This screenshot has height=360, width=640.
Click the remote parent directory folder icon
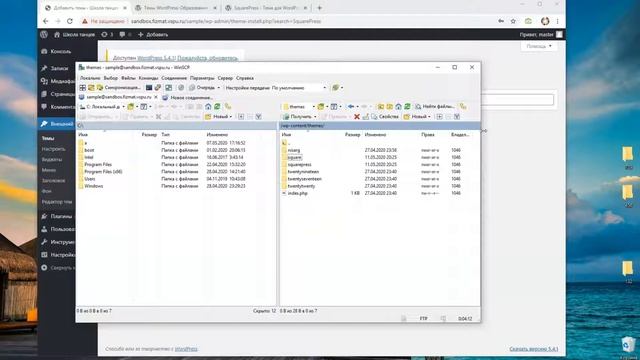[x=381, y=107]
